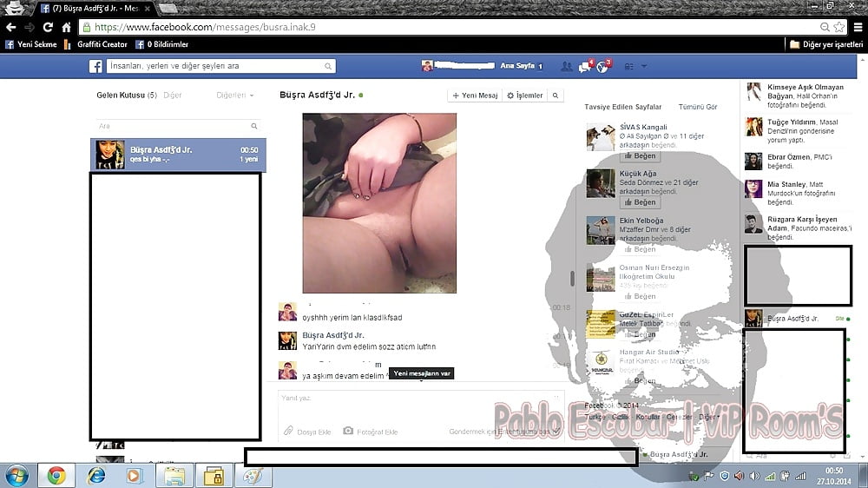This screenshot has width=868, height=488.
Task: Click the Yeni Mesaj button
Action: click(474, 96)
